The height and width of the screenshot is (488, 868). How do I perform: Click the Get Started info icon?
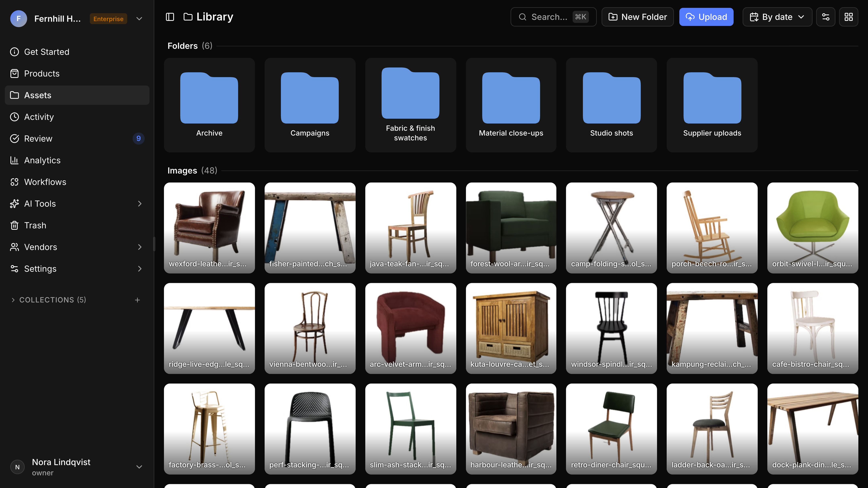[x=14, y=52]
